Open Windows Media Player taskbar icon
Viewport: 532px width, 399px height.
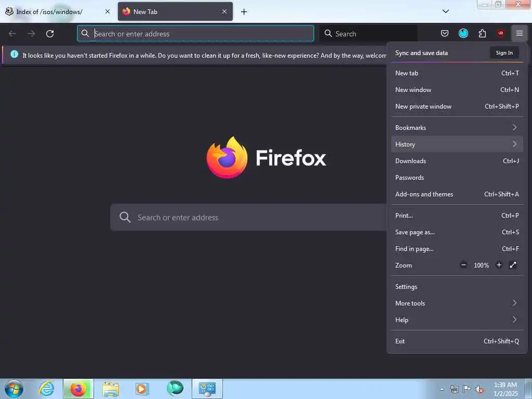tap(142, 389)
